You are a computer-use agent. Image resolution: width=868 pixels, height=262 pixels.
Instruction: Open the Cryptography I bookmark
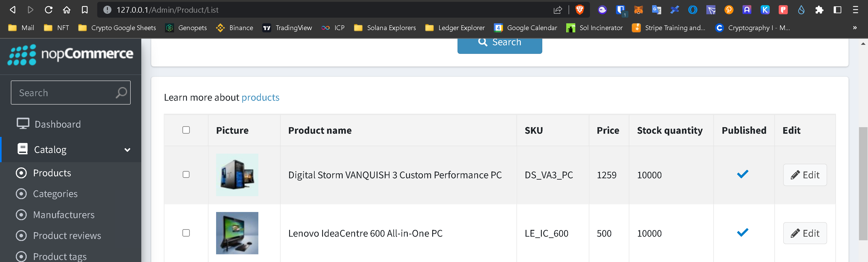tap(752, 28)
